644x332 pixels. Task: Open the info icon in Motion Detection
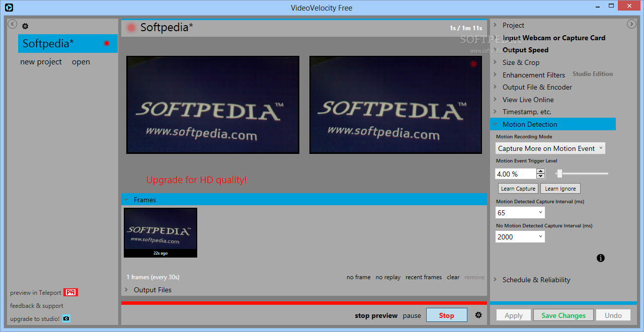[x=601, y=258]
